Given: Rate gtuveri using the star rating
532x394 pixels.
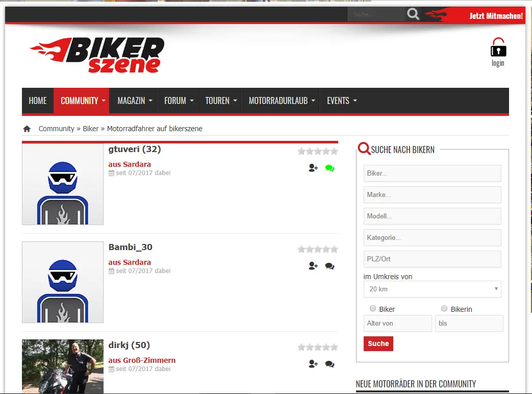Looking at the screenshot, I should pos(318,151).
